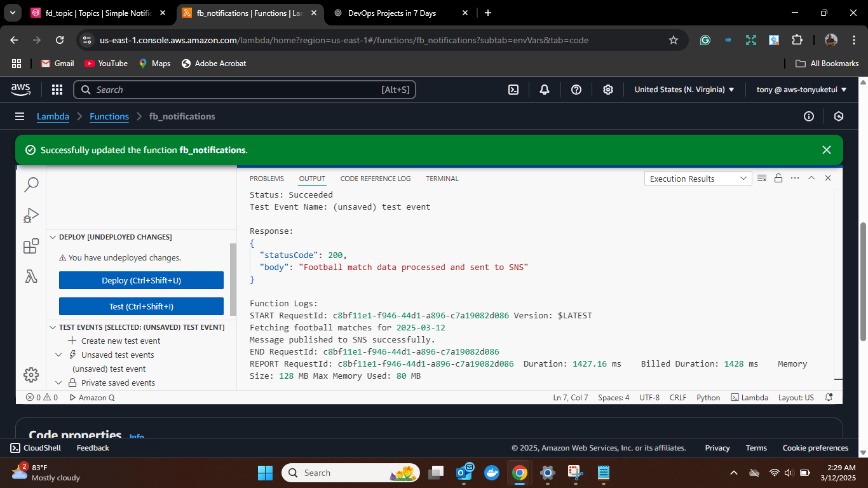Click the Test (Ctrl+Shift+I) button
This screenshot has width=868, height=488.
141,306
